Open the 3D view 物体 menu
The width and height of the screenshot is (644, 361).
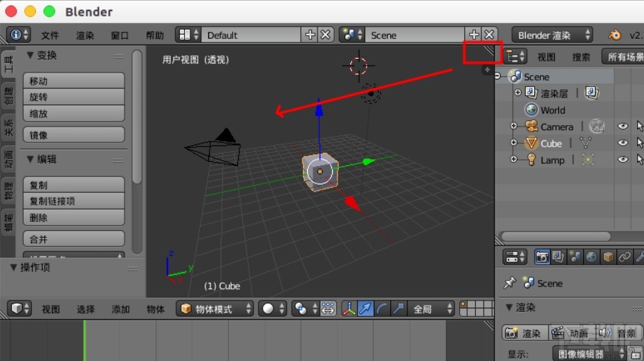155,309
